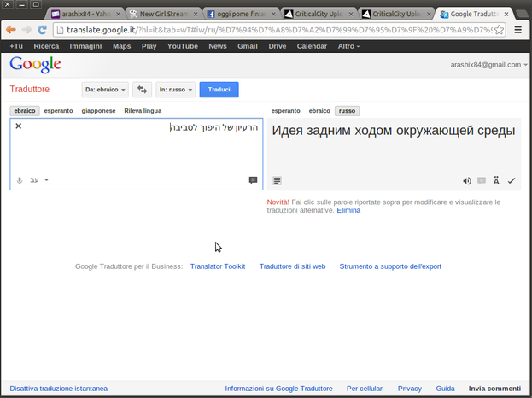Switch to first CriticalCity Upload tab
This screenshot has height=398, width=532.
click(x=319, y=14)
